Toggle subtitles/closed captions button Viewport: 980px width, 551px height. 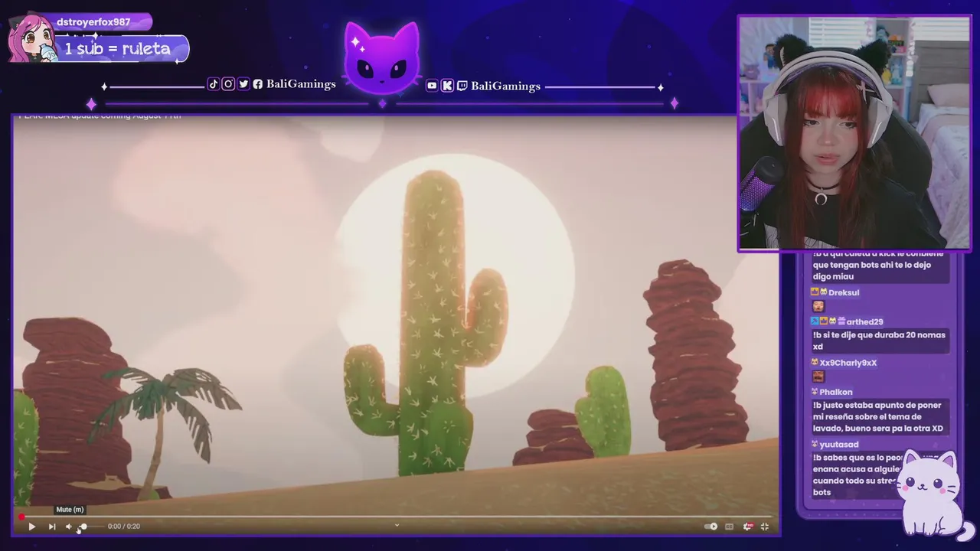729,527
